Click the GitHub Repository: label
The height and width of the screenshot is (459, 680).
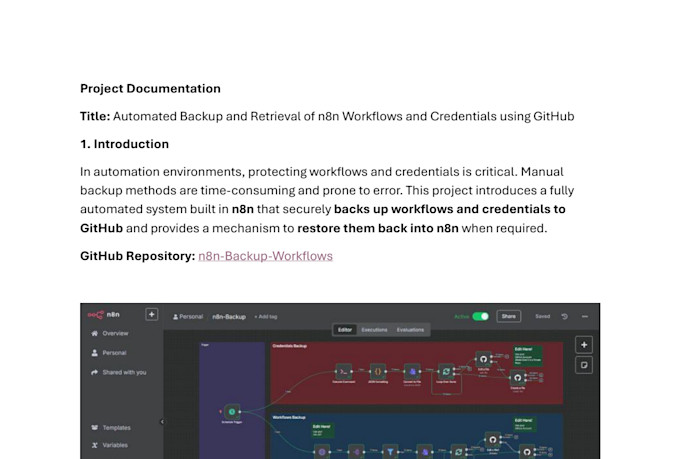click(137, 256)
